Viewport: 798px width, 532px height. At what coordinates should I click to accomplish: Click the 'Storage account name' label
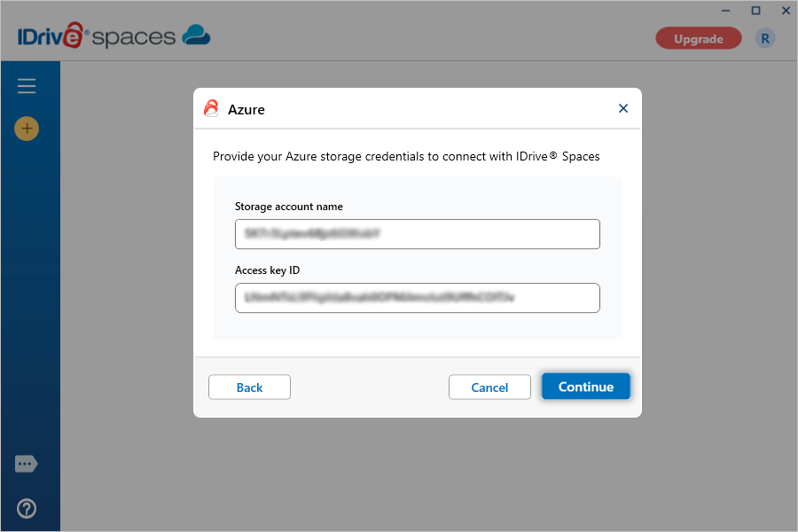click(x=288, y=207)
